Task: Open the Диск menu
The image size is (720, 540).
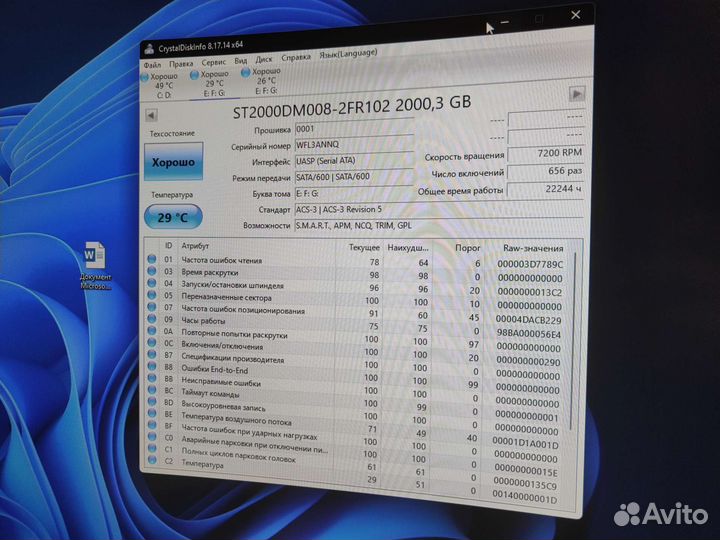Action: 264,59
